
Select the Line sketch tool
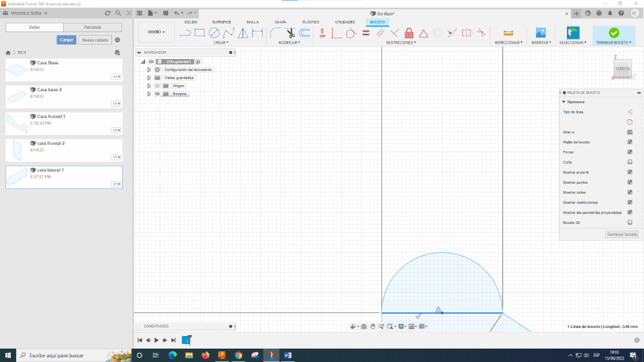[185, 33]
